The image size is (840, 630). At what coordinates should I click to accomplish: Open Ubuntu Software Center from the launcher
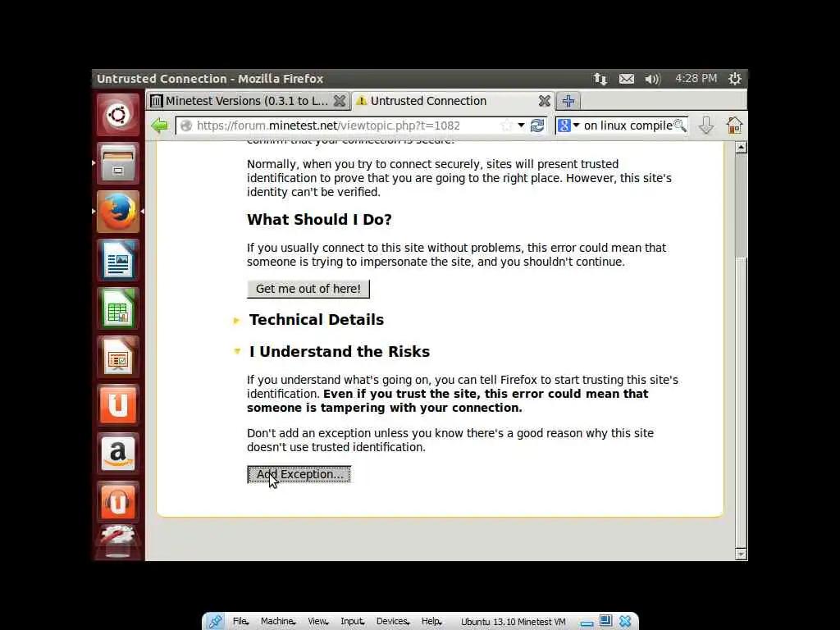point(118,405)
